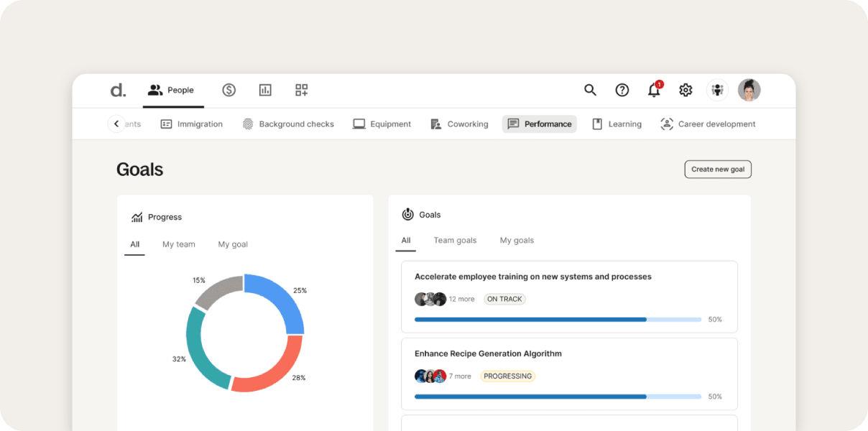
Task: Click avatars on the Recipe Generation goal
Action: [430, 376]
